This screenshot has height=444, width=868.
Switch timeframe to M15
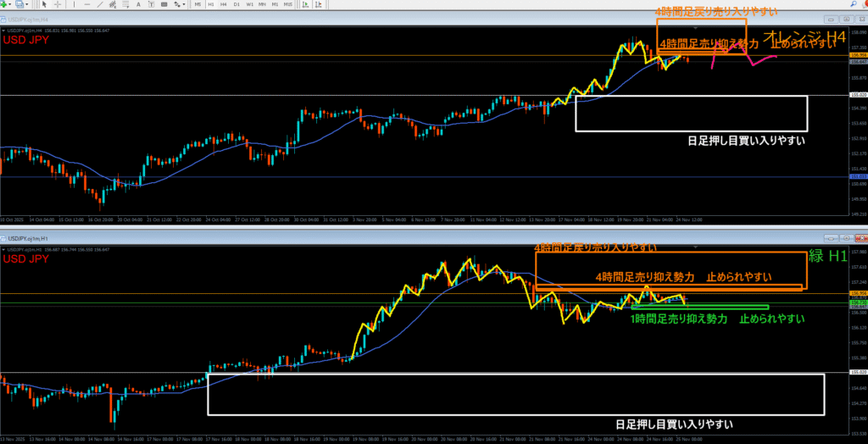pos(288,4)
